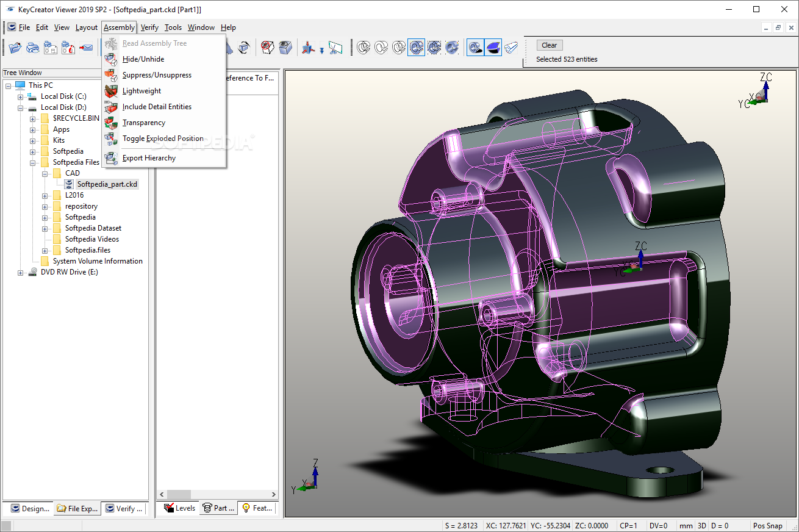Select the Lightweight menu entry

pos(164,91)
